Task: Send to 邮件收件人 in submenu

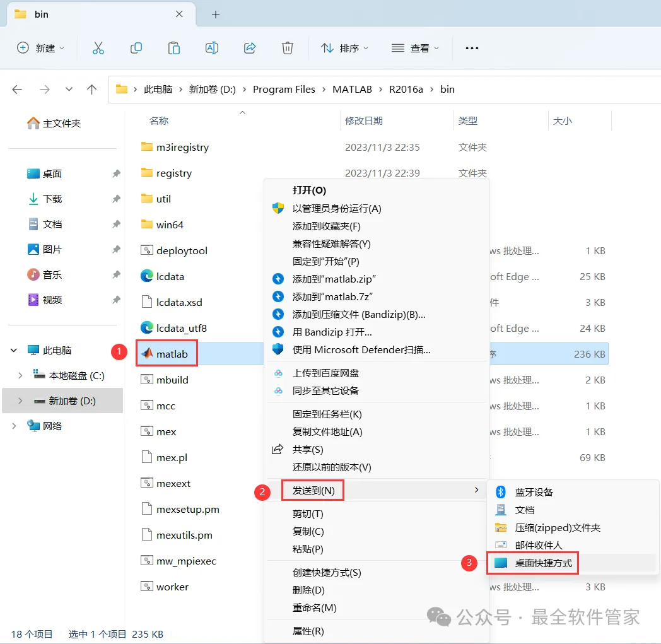Action: click(539, 545)
